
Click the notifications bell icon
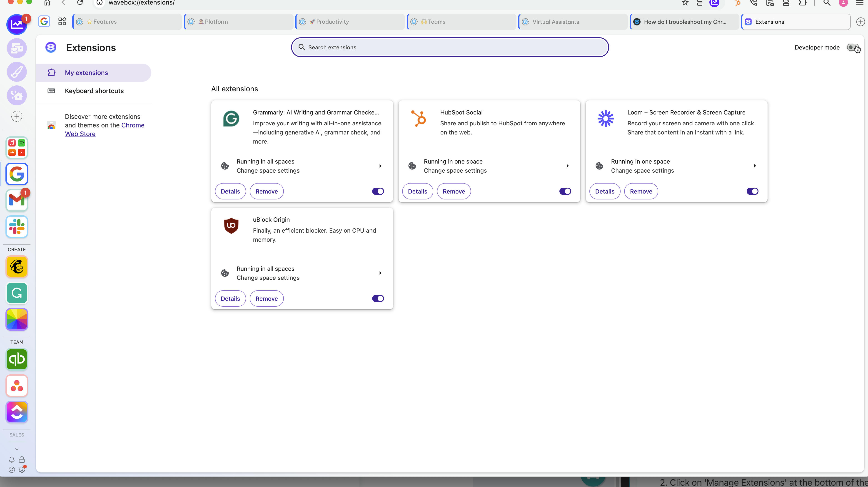tap(12, 459)
